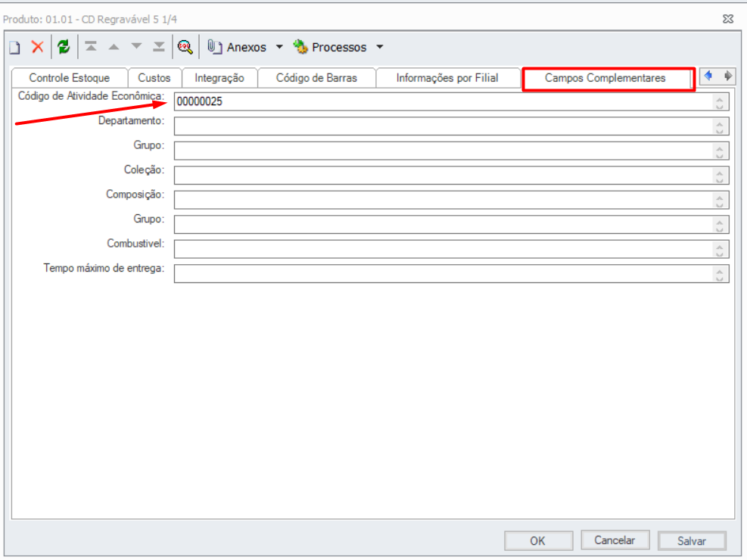This screenshot has width=747, height=560.
Task: Go to the next record arrow
Action: point(136,47)
